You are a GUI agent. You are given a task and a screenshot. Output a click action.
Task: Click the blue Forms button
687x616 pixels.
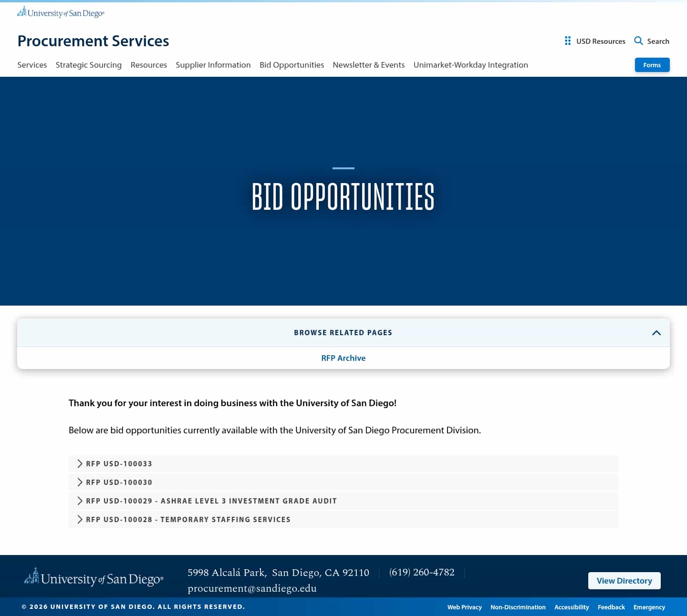pos(652,65)
